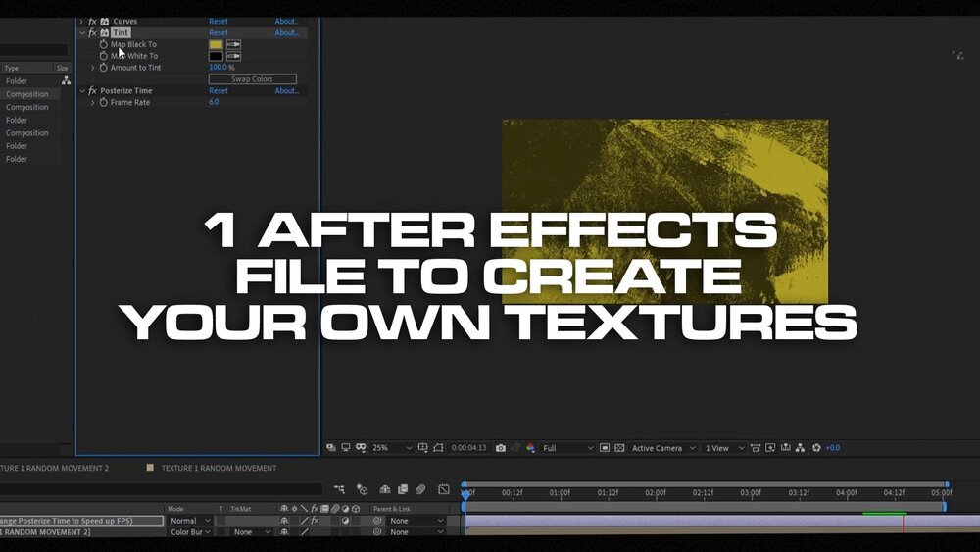
Task: Pick color with Map Black To eyedropper
Action: (234, 44)
